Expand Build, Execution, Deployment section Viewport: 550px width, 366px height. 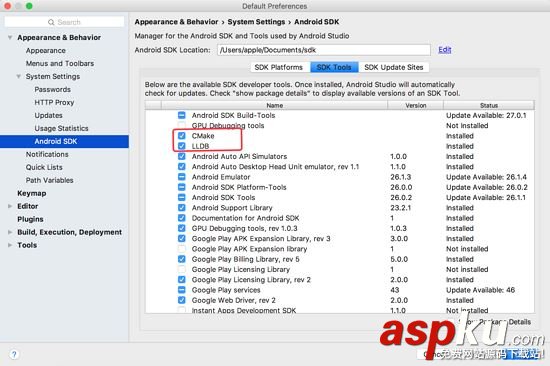point(10,232)
